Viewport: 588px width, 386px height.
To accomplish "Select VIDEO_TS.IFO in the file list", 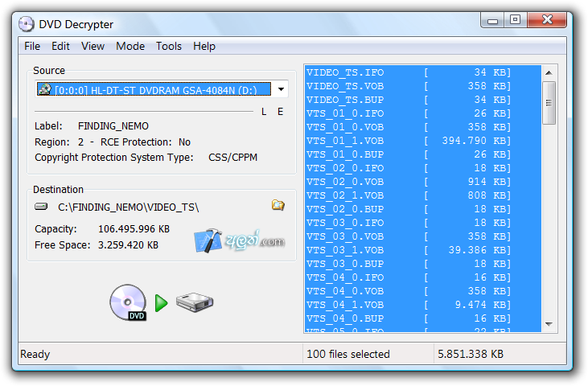I will 423,72.
